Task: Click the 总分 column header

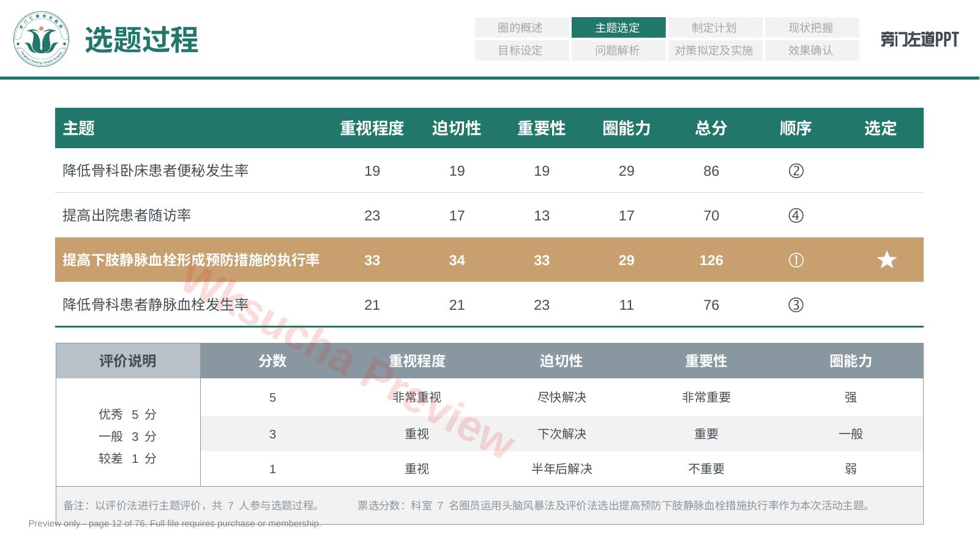Action: pyautogui.click(x=711, y=128)
